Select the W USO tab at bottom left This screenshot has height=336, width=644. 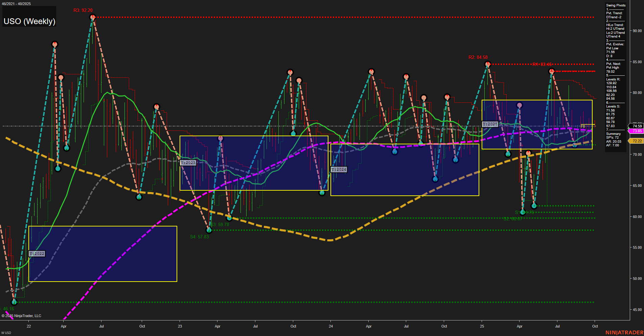[x=7, y=332]
